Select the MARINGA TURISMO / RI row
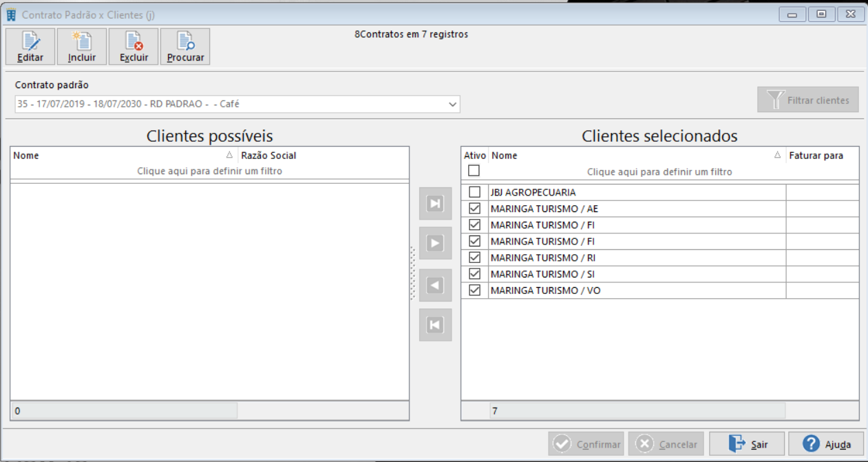This screenshot has height=462, width=868. 659,258
